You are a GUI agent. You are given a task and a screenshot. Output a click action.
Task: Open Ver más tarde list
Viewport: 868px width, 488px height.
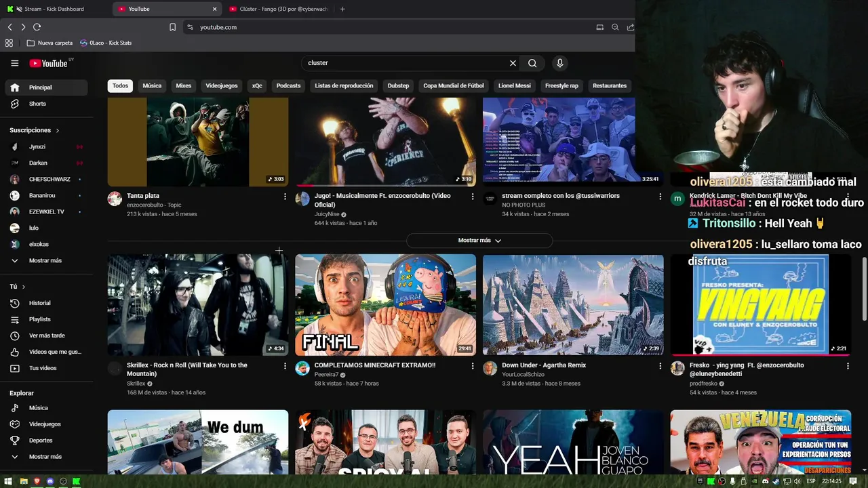[x=46, y=335]
